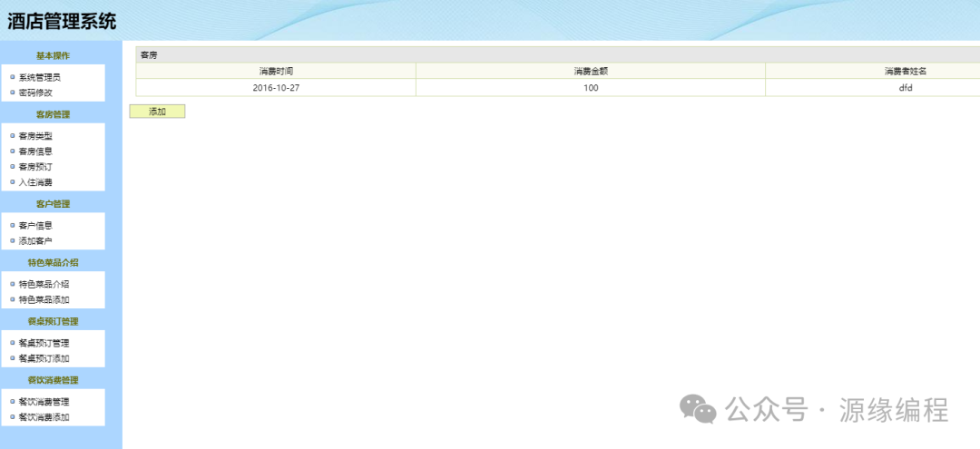Click the 餐饮消费管理 section header
This screenshot has width=980, height=449.
point(54,380)
